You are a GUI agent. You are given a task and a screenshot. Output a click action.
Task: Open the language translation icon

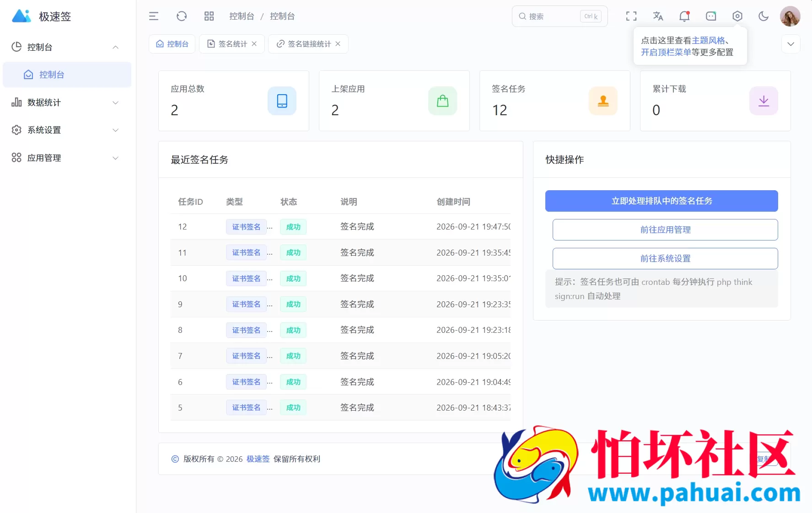pos(658,16)
